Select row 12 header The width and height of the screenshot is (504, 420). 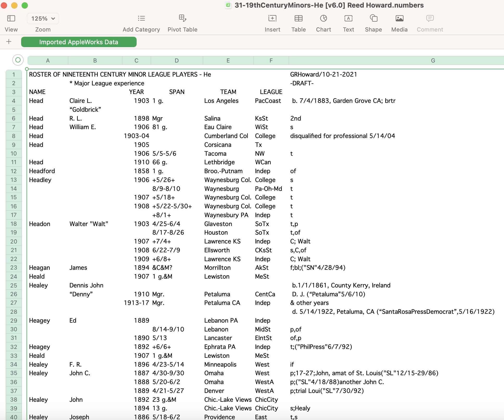pyautogui.click(x=14, y=171)
